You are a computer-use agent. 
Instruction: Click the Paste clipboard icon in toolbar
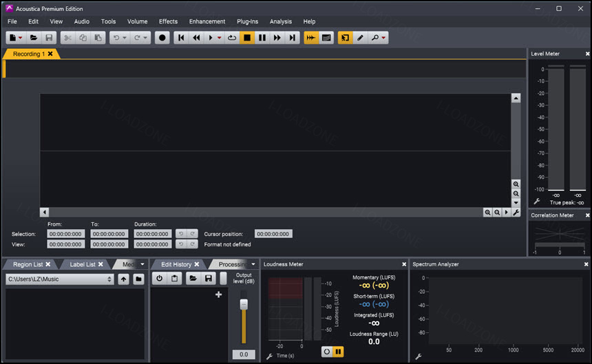(98, 38)
